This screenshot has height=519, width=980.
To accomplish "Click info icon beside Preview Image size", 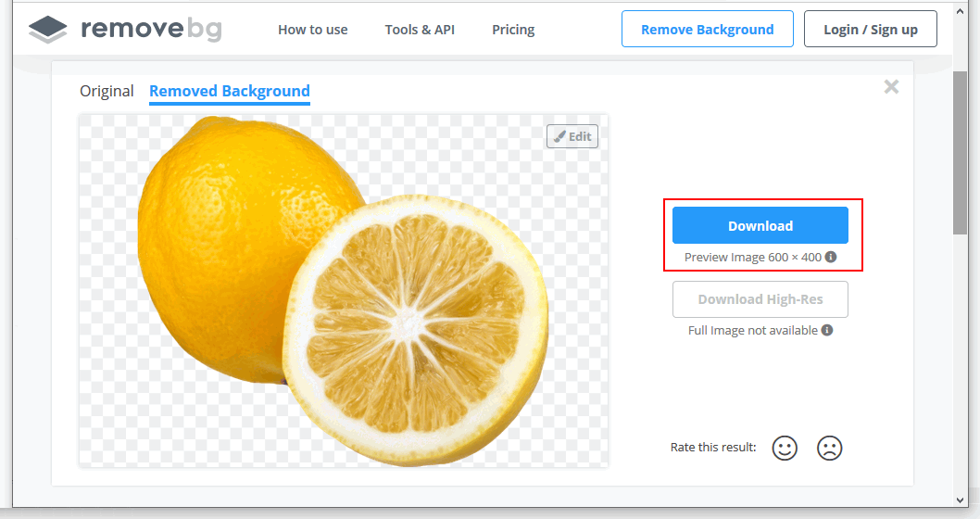I will click(x=831, y=257).
